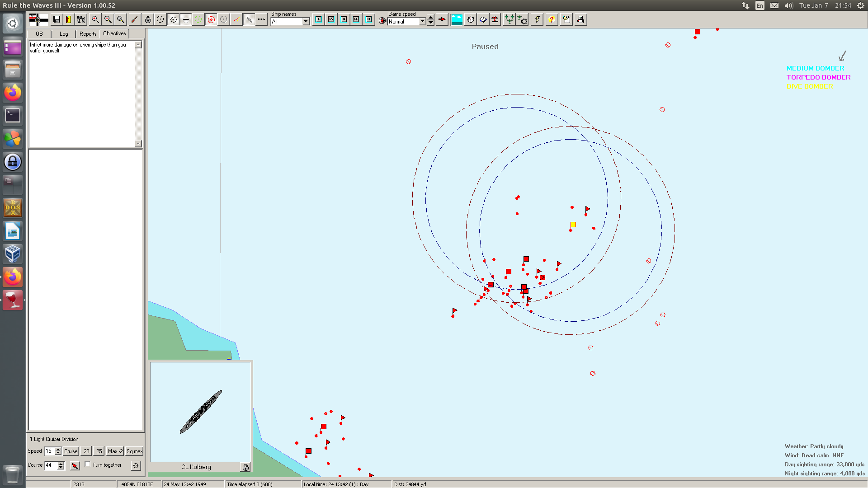Increase Speed value with stepper arrow
The height and width of the screenshot is (488, 868).
point(58,449)
